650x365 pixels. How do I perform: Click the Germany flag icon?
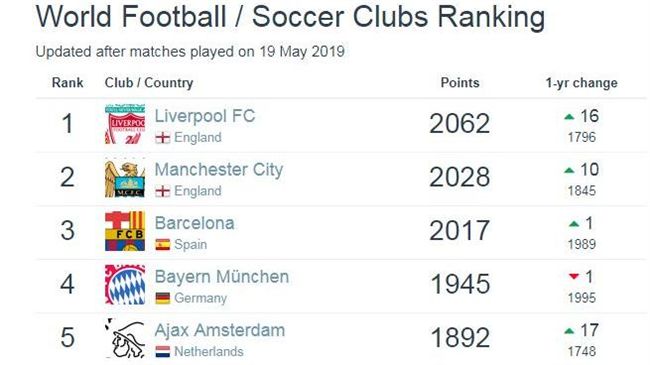[x=162, y=298]
